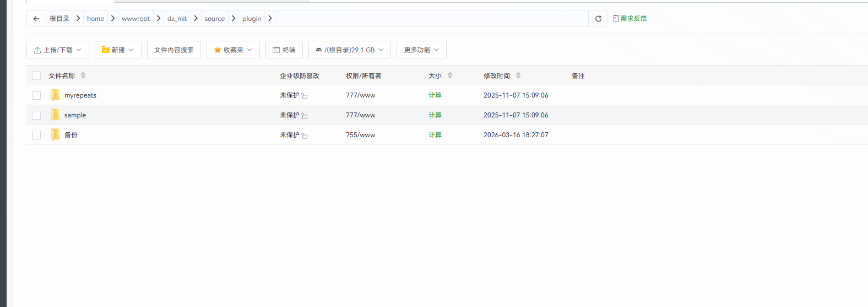Click the 权限/所有者 column header
The image size is (868, 307).
click(x=364, y=76)
